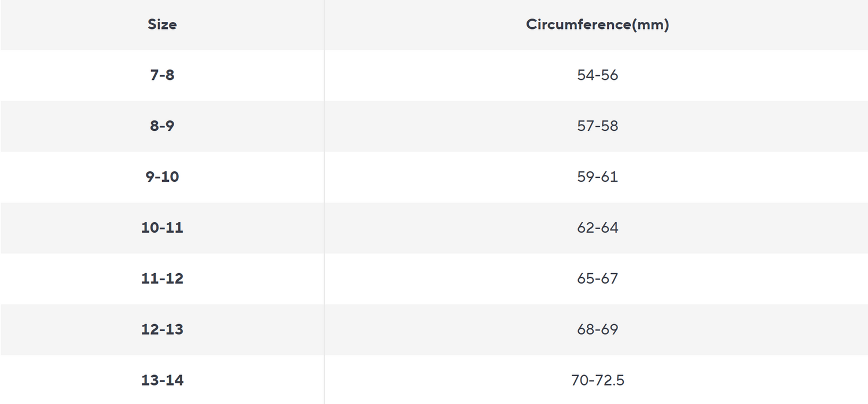Click the 57-58 circumference value
The image size is (868, 404).
point(597,126)
